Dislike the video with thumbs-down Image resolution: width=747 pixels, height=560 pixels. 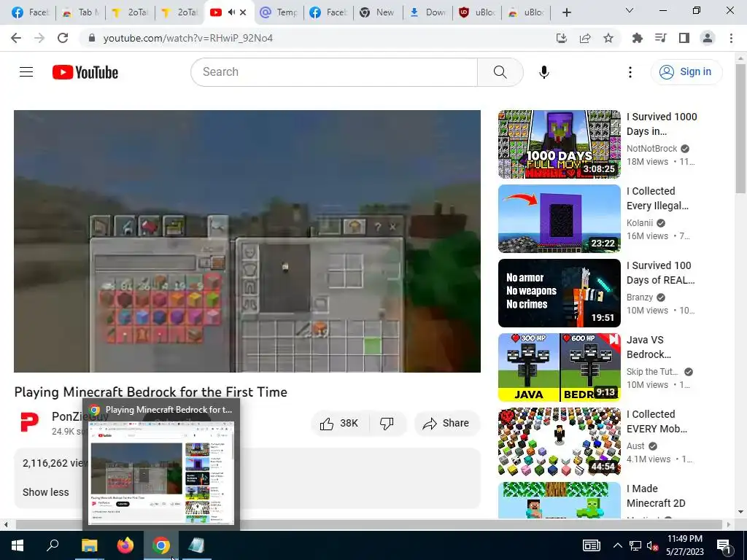point(387,424)
